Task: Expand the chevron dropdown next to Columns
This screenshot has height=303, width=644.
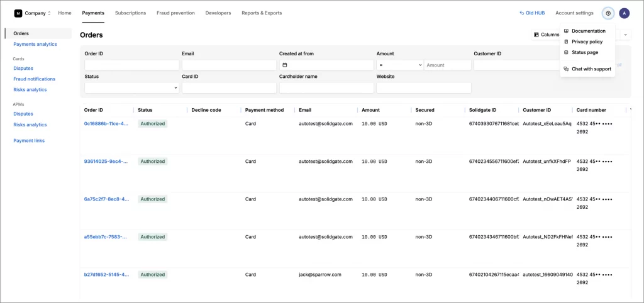Action: [626, 35]
